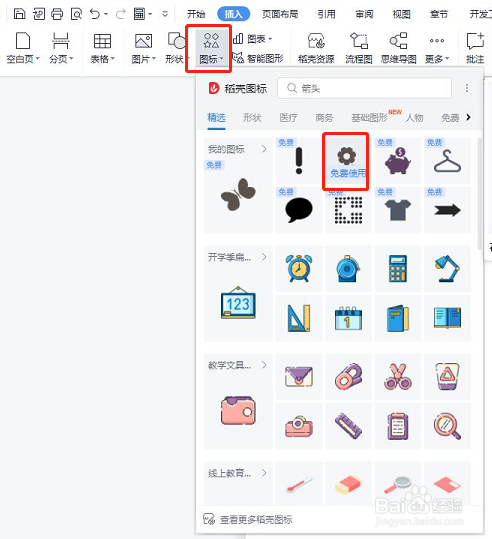Insert the clipboard icon
Screen dimensions: 492x539
pos(398,426)
